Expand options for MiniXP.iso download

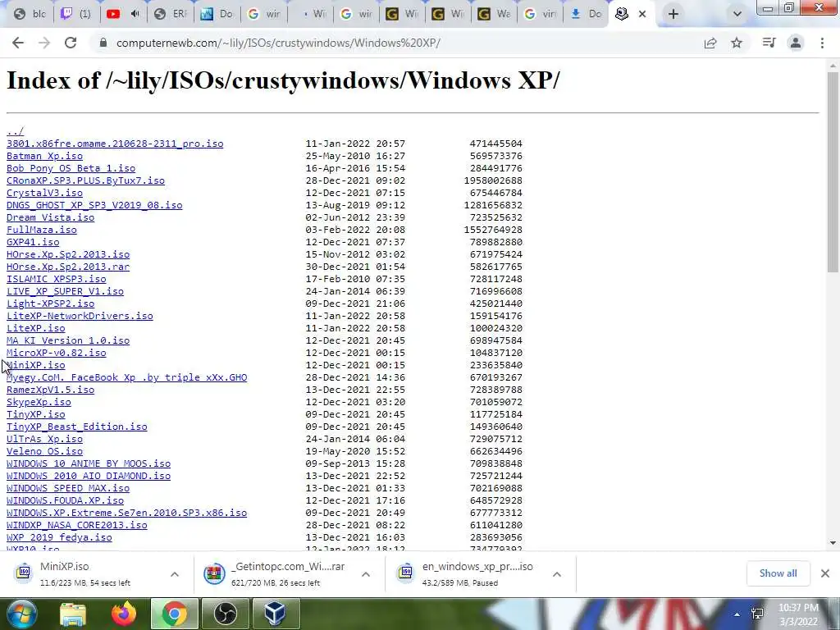click(175, 574)
